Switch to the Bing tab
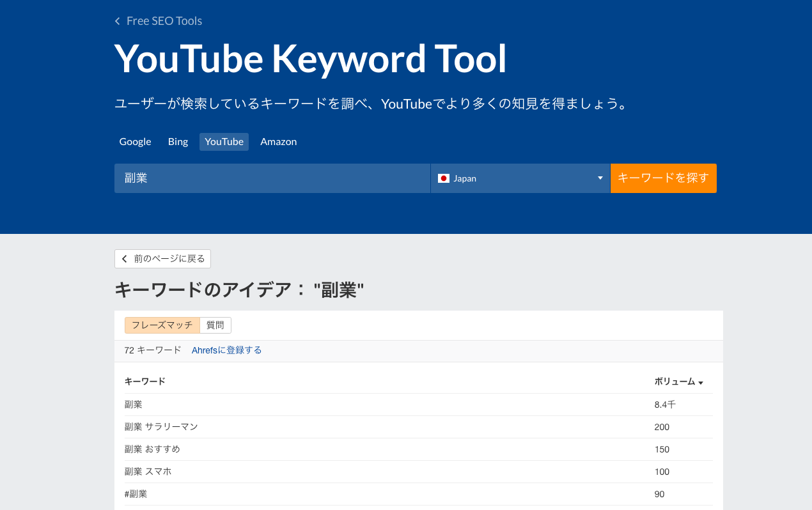812x510 pixels. 178,142
